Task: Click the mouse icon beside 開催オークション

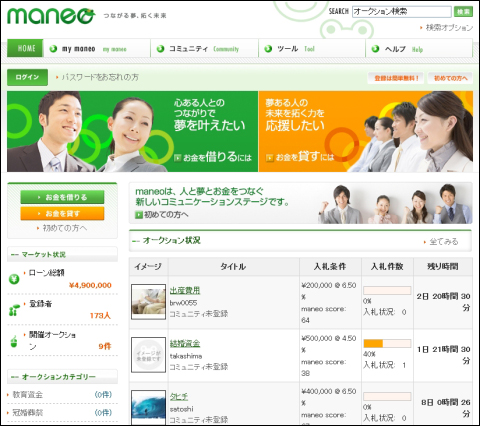Action: (x=14, y=341)
